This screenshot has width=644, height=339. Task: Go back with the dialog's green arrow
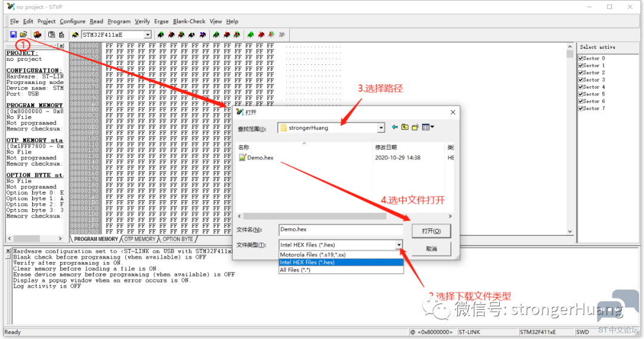[395, 127]
